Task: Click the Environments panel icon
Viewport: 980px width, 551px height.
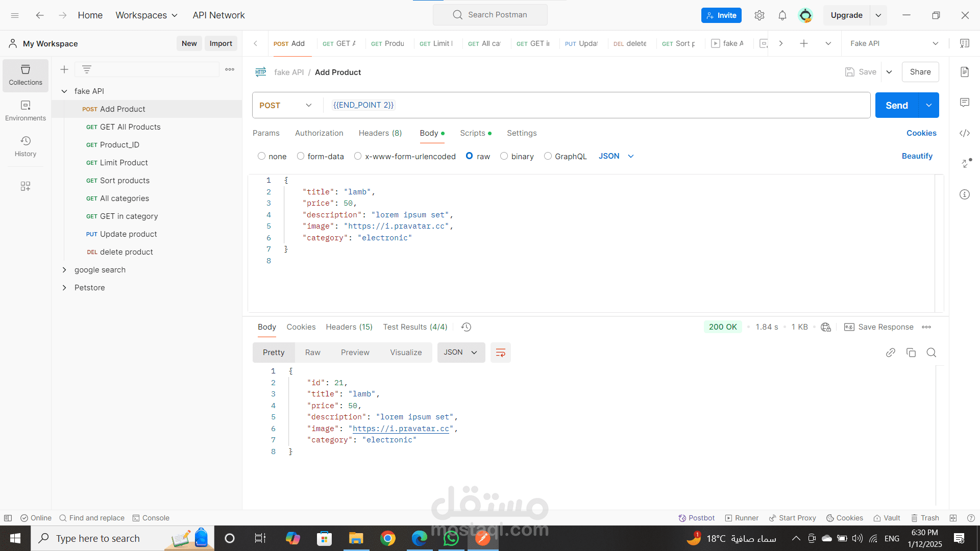Action: (26, 110)
